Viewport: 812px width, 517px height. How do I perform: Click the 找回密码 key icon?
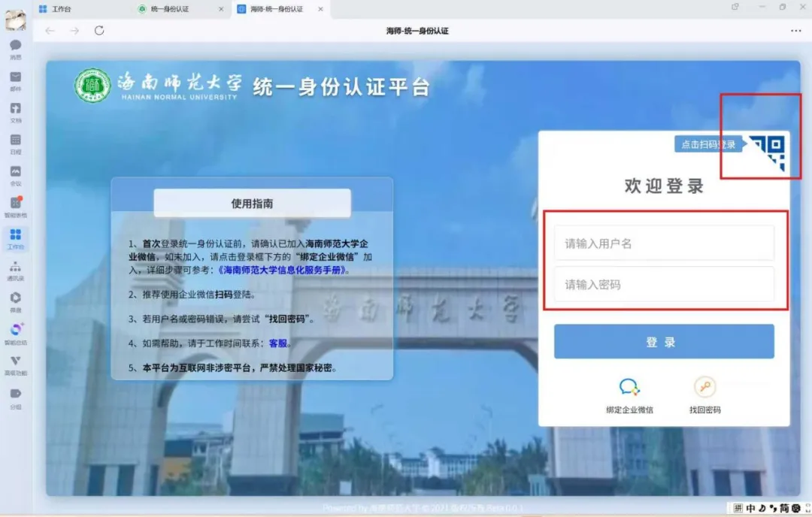point(704,386)
